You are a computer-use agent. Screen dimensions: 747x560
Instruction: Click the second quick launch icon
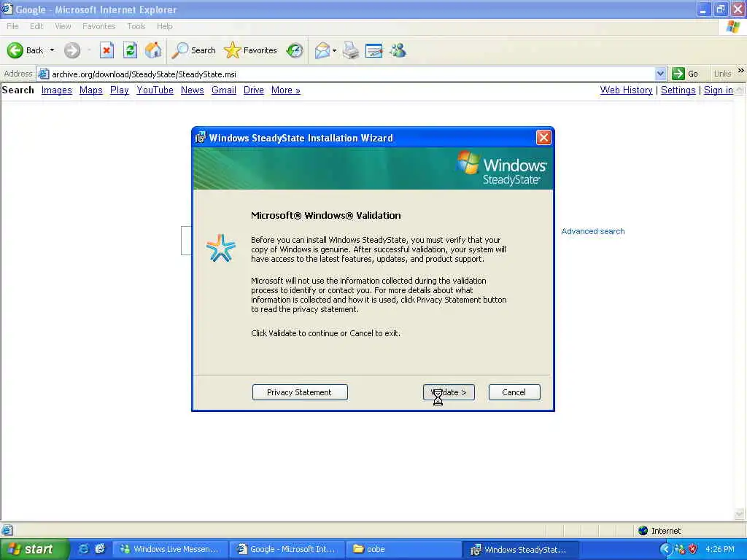point(100,549)
